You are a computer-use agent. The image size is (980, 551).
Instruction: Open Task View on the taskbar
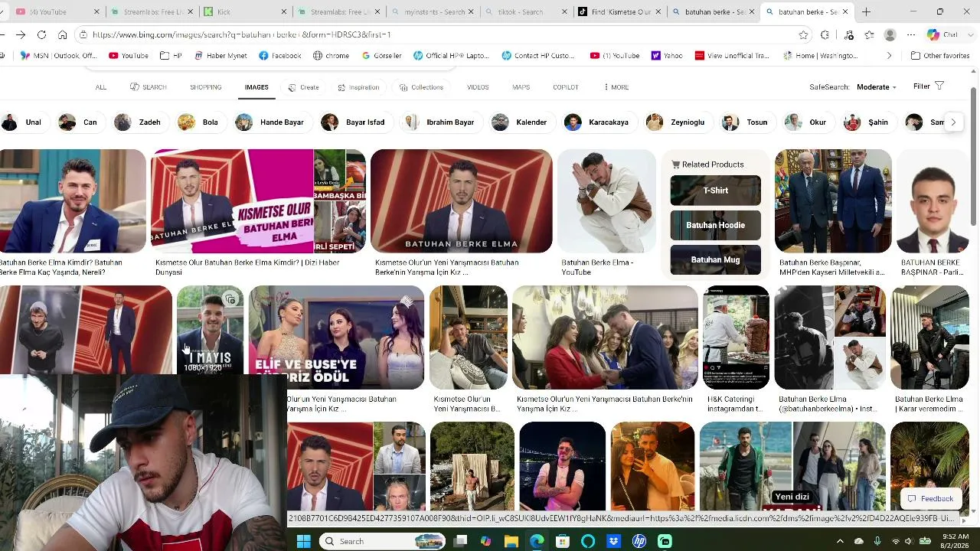tap(460, 541)
